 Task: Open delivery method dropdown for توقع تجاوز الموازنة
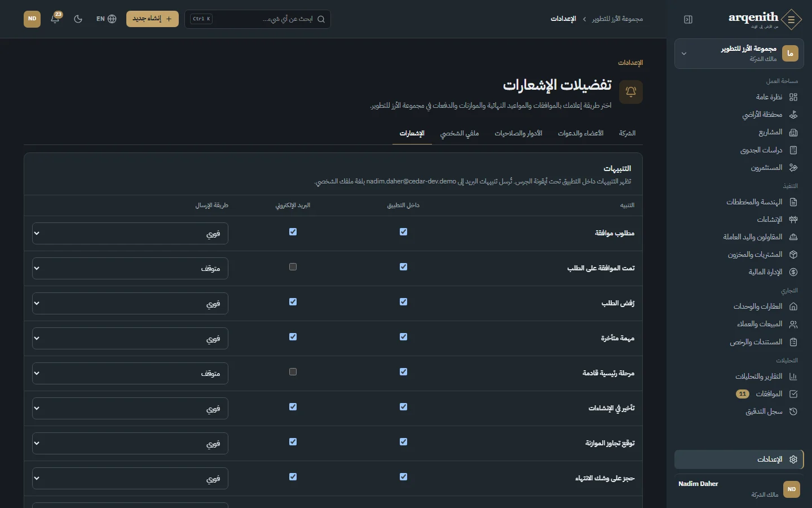(130, 444)
